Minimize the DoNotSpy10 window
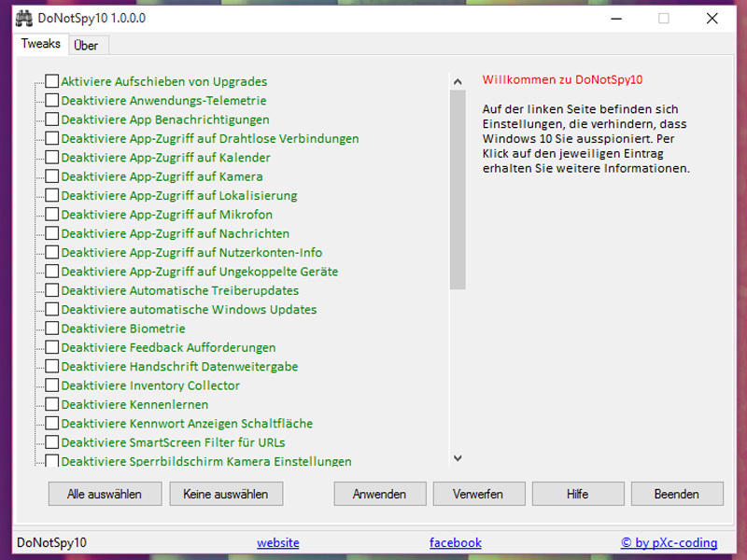This screenshot has width=747, height=560. point(616,19)
